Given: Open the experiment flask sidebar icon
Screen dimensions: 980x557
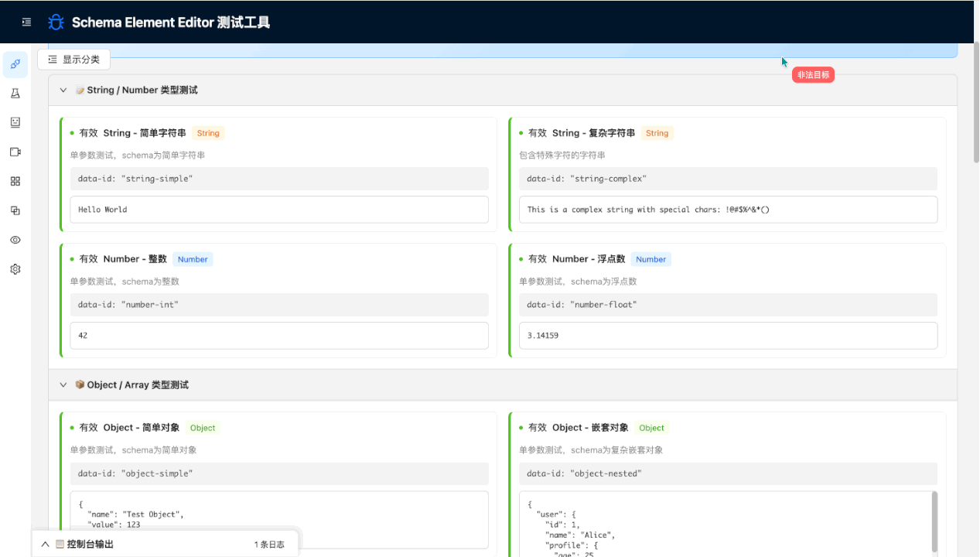Looking at the screenshot, I should click(15, 94).
